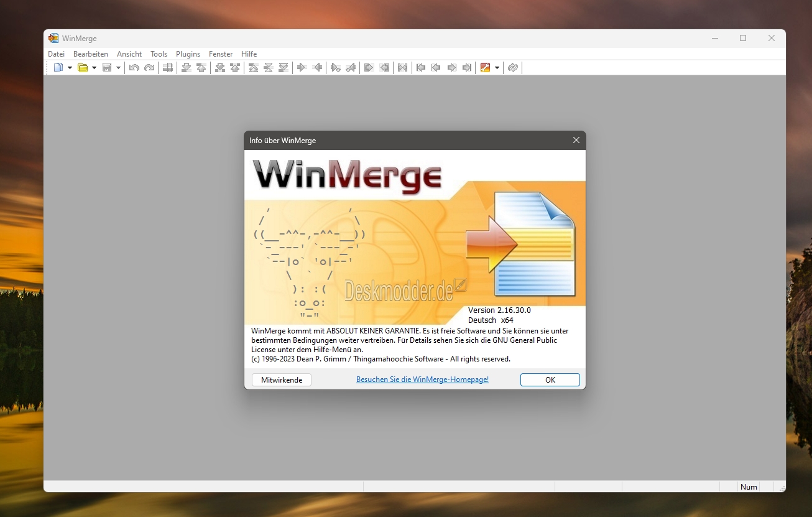The height and width of the screenshot is (517, 812).
Task: Minimize the WinMerge main window
Action: click(x=714, y=39)
